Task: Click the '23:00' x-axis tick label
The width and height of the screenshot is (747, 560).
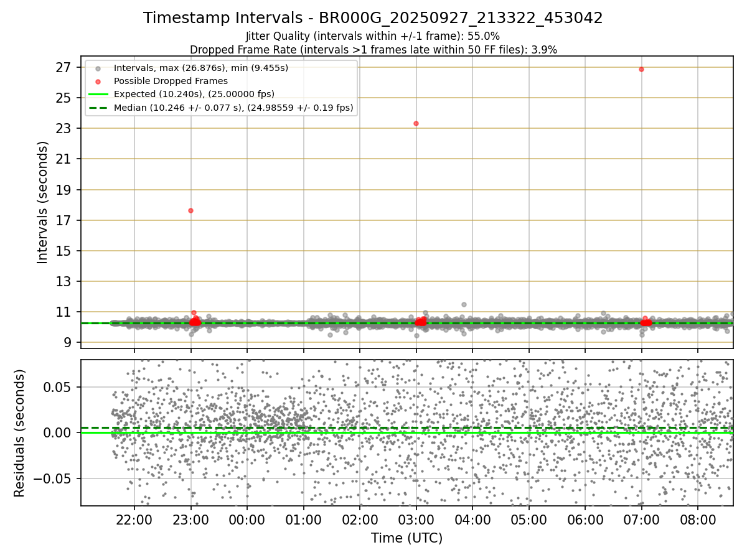Action: tap(190, 520)
